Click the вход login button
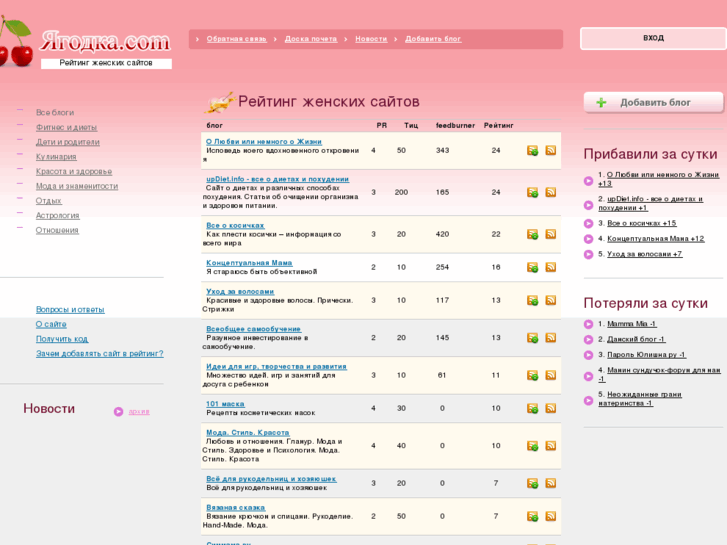 pos(653,38)
